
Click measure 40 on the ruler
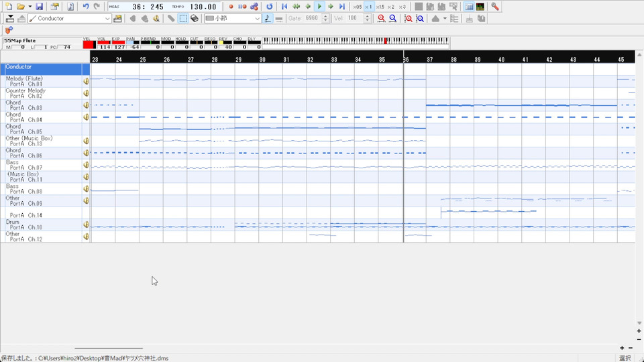(502, 60)
